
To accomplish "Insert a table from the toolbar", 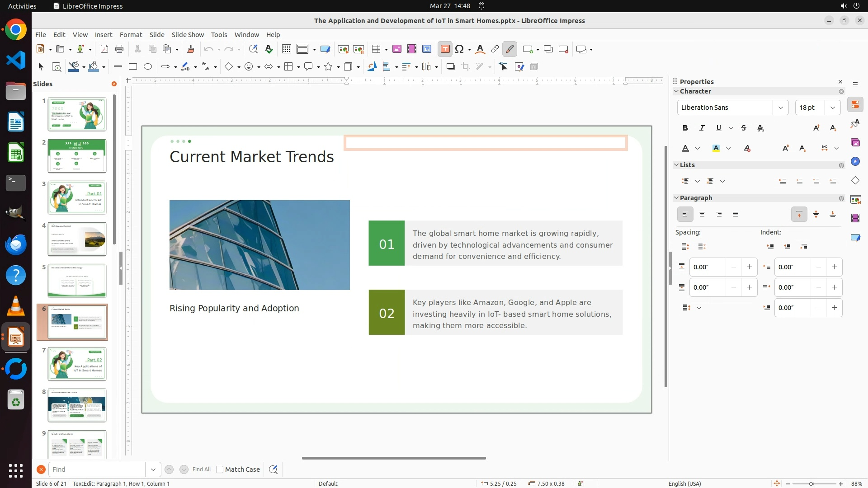I will (x=376, y=49).
